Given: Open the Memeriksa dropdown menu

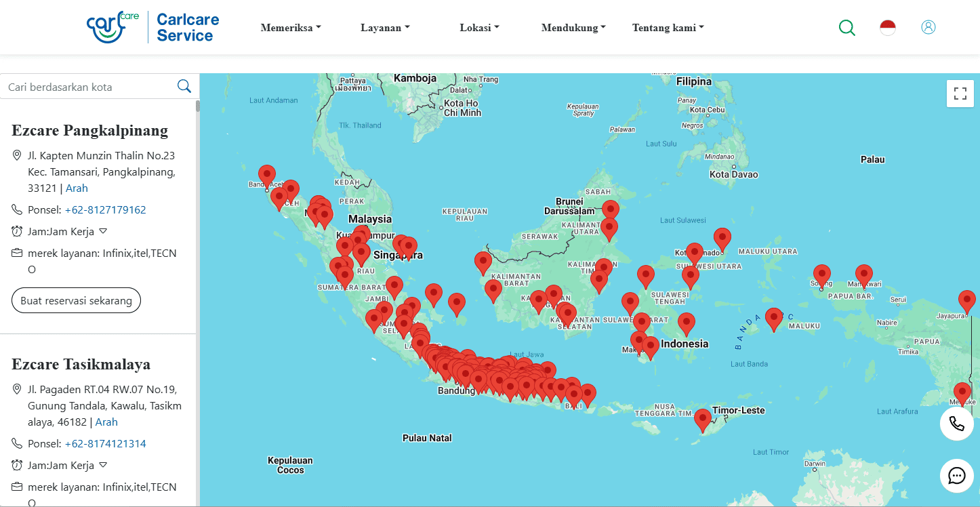Looking at the screenshot, I should click(x=291, y=28).
